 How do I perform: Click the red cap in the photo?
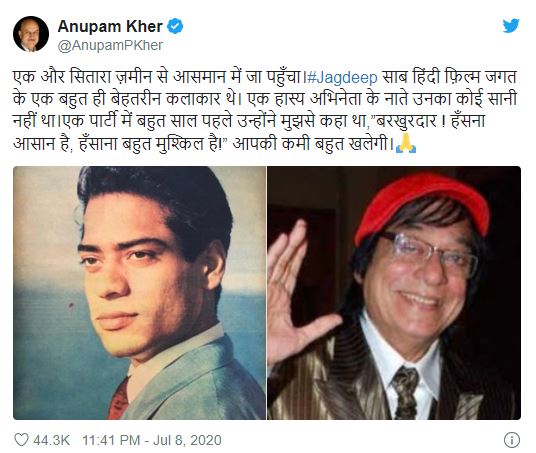pos(421,203)
